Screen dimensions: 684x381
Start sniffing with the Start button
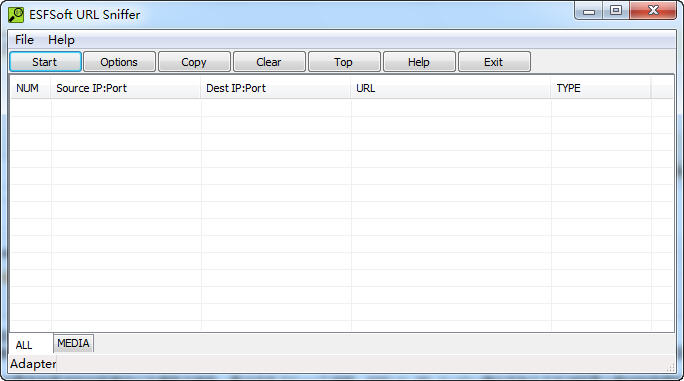tap(45, 62)
